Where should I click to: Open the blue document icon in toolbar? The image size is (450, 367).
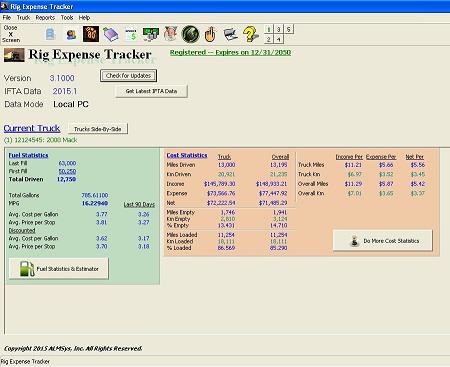click(x=50, y=34)
